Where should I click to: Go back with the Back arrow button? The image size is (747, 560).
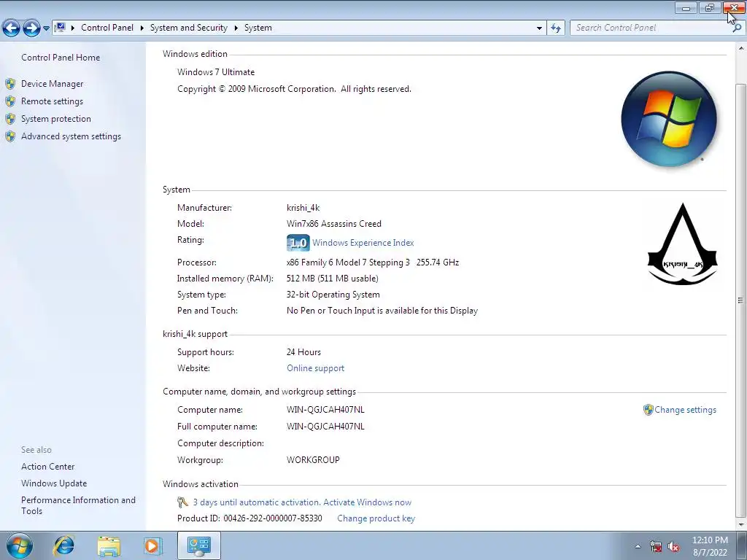(11, 28)
